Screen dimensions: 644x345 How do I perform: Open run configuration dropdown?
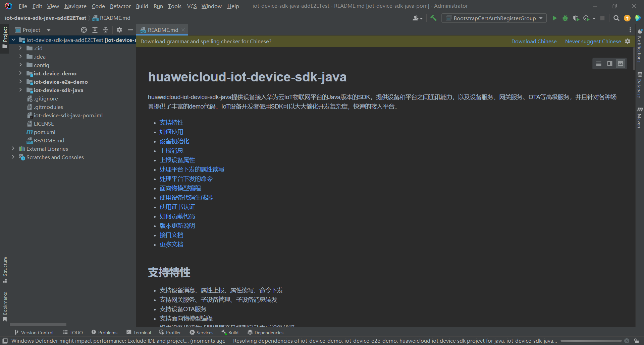point(494,18)
